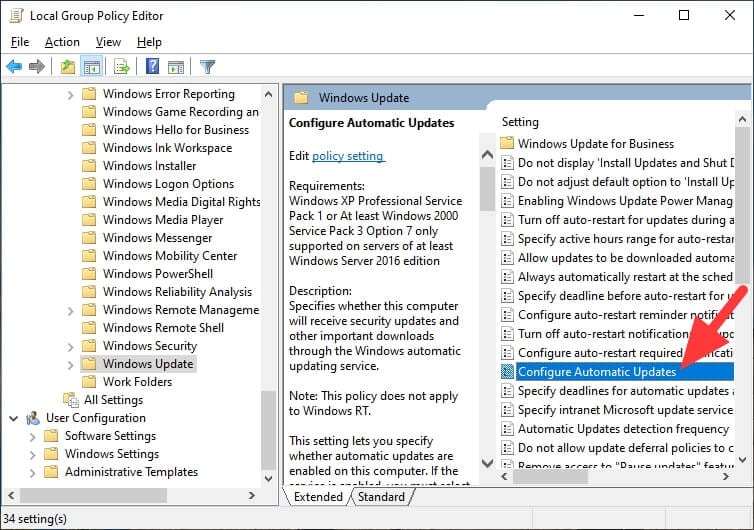Select Windows Game Recording folder
Screen dimensions: 754x530
click(180, 112)
